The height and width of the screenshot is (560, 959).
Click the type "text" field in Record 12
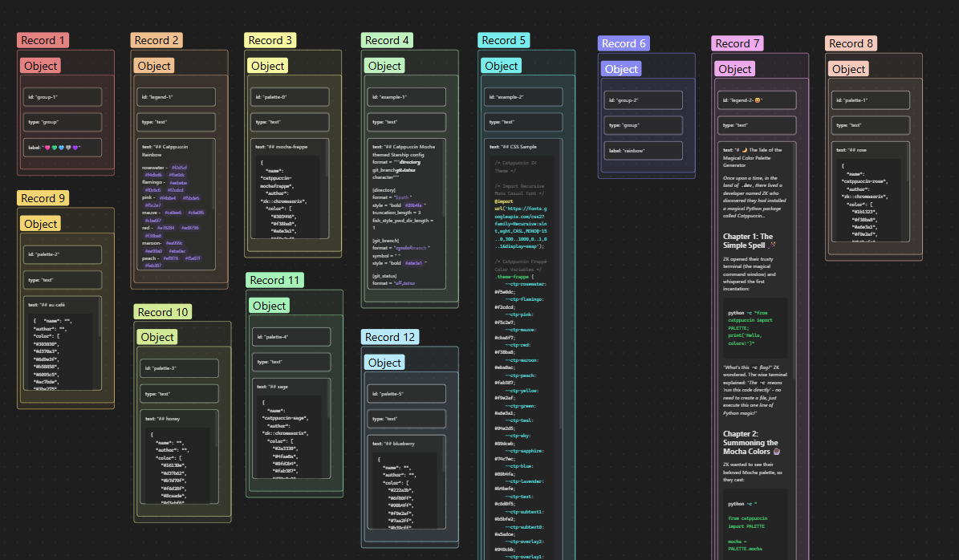[407, 419]
